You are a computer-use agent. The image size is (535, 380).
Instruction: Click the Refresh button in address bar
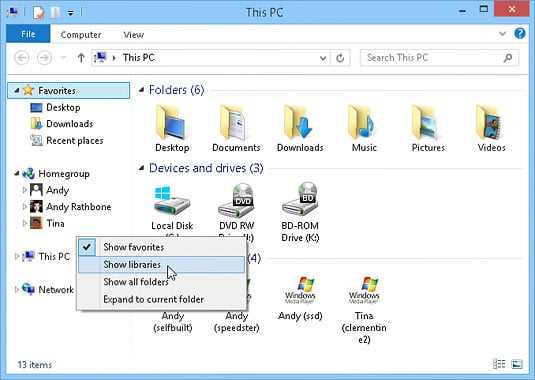[x=340, y=58]
